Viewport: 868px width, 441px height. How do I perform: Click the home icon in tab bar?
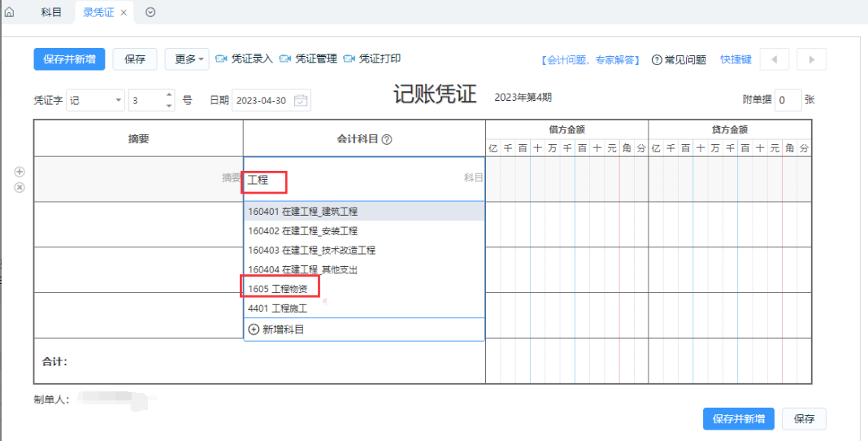[x=9, y=13]
